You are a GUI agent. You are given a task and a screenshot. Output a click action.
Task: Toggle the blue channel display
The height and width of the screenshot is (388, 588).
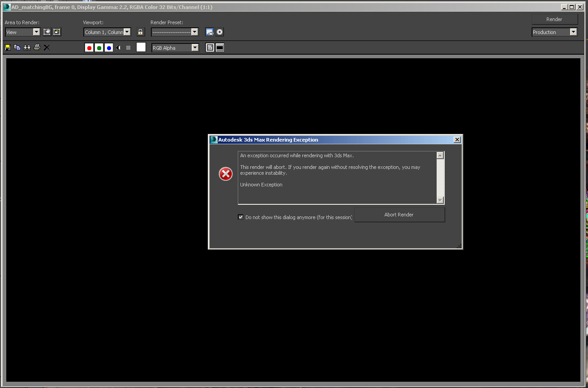tap(109, 47)
